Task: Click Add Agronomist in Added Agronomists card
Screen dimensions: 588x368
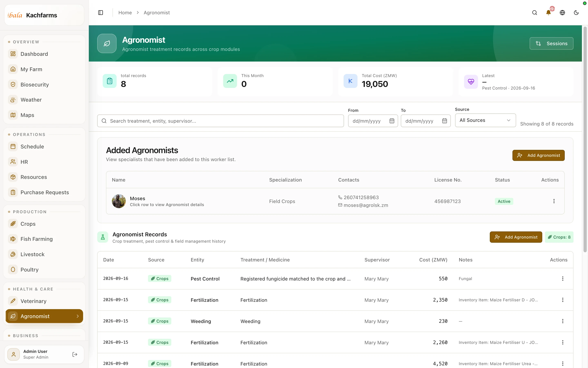Action: [x=538, y=155]
